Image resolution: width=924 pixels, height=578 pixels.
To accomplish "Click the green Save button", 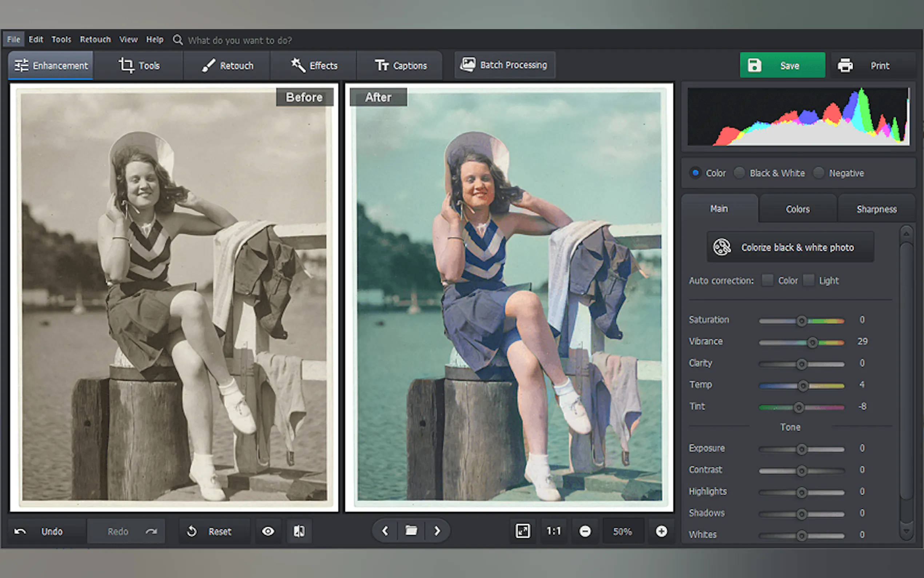I will tap(782, 66).
